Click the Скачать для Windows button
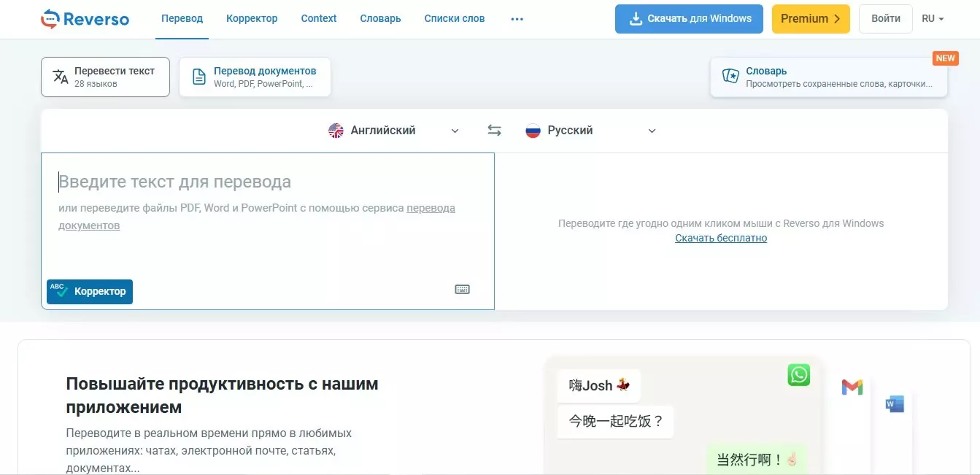Screen dimensions: 980x475 (x=689, y=19)
